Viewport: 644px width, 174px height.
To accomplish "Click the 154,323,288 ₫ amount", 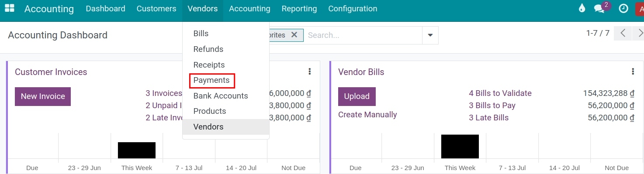I will point(609,93).
